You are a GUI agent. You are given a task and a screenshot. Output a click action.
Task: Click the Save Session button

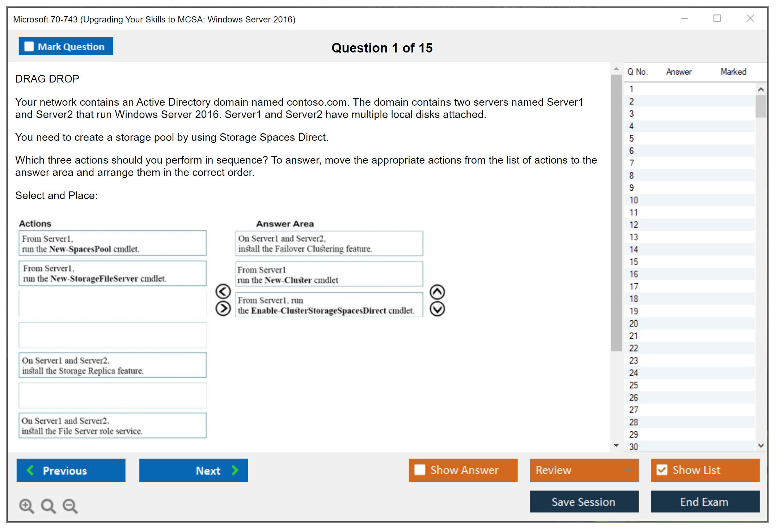[584, 502]
